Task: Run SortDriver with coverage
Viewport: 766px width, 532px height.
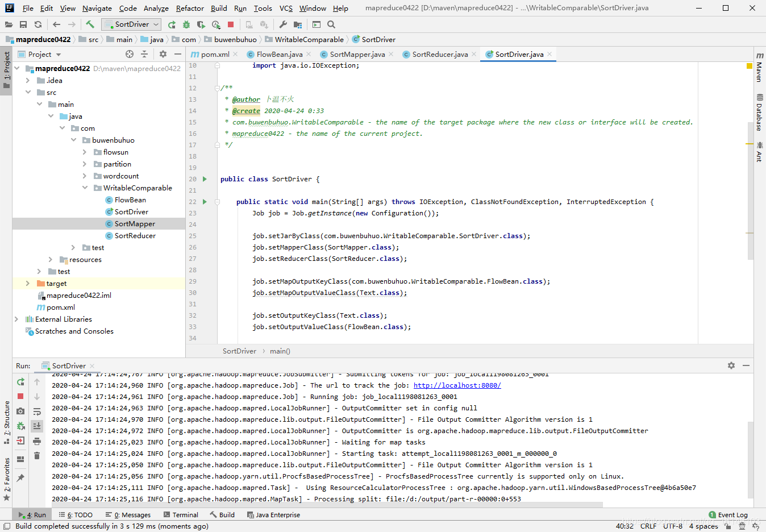Action: pyautogui.click(x=201, y=24)
